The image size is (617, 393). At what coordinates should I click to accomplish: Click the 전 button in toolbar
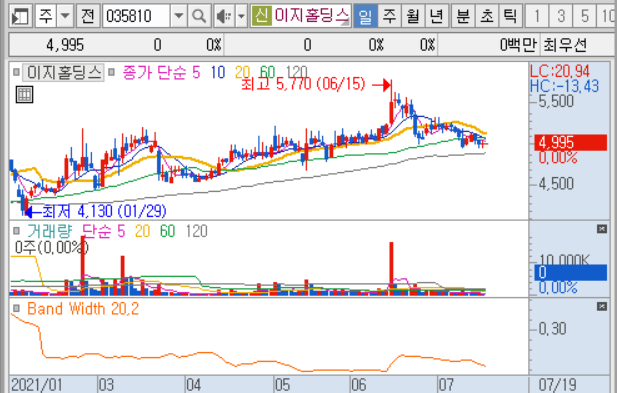pyautogui.click(x=88, y=16)
